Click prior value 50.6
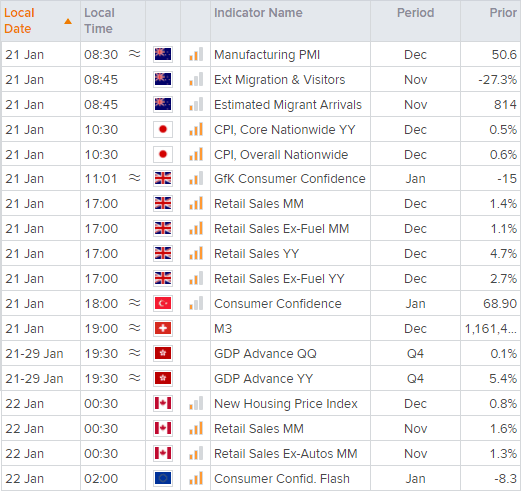 tap(504, 54)
